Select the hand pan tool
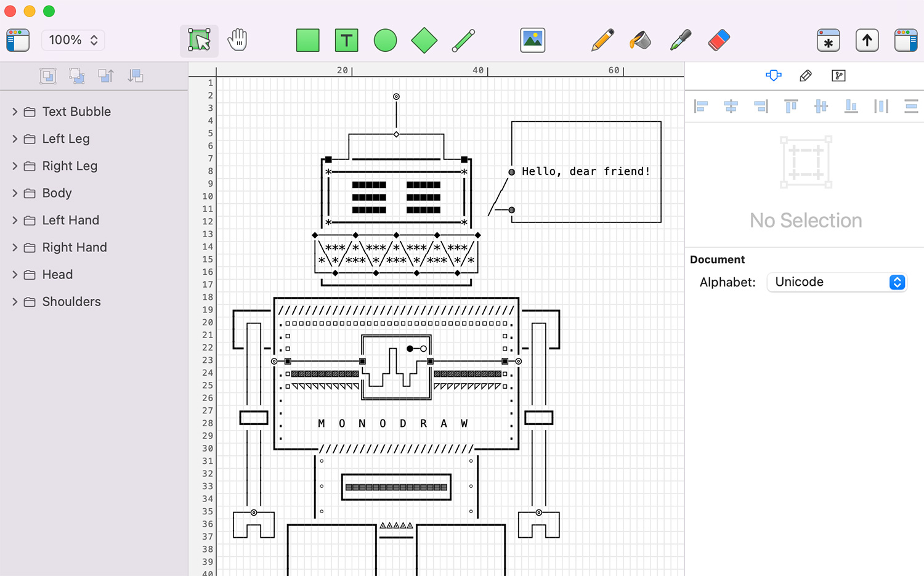This screenshot has height=576, width=924. [x=237, y=40]
